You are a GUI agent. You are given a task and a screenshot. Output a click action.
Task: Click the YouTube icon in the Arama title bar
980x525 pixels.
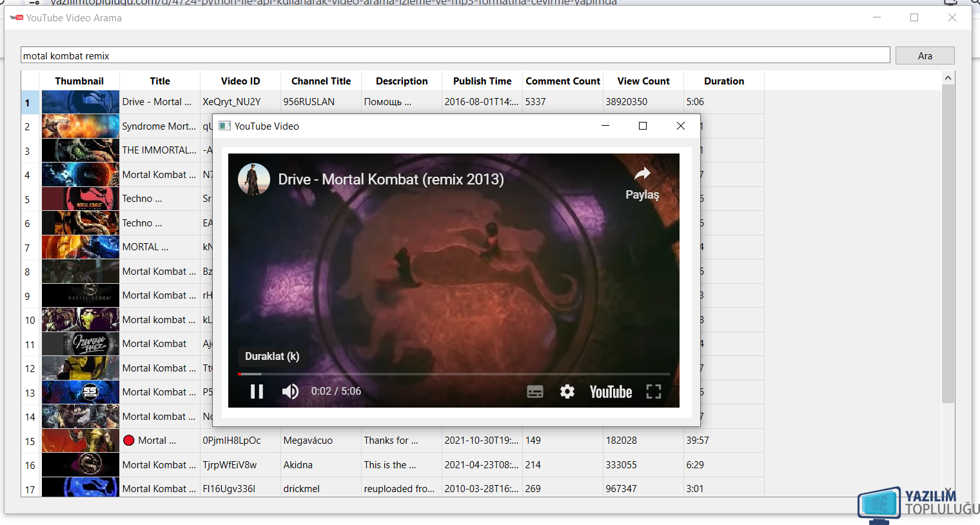pos(17,17)
